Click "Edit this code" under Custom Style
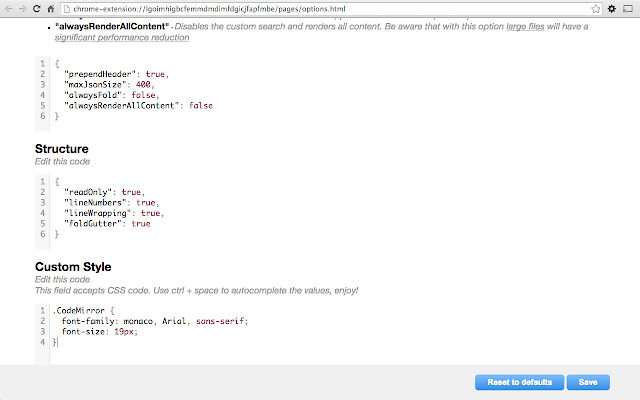This screenshot has height=400, width=640. (x=62, y=280)
